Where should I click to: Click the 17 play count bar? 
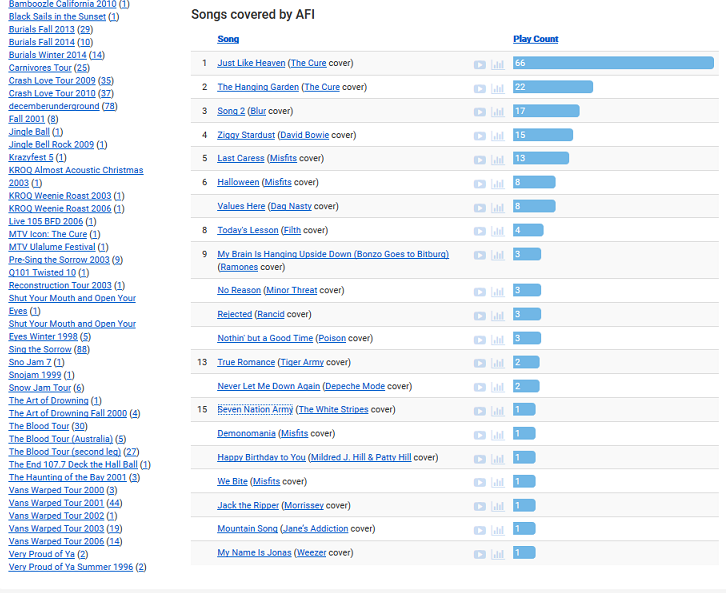pyautogui.click(x=546, y=111)
